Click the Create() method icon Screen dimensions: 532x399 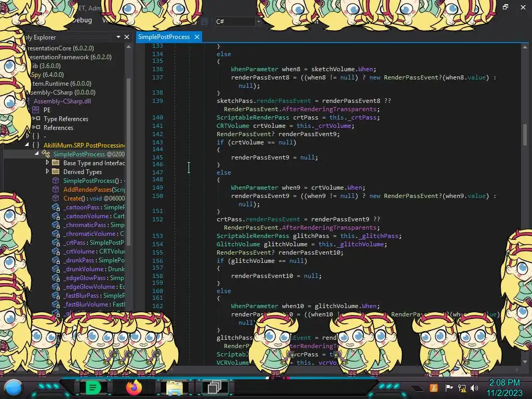pyautogui.click(x=56, y=198)
